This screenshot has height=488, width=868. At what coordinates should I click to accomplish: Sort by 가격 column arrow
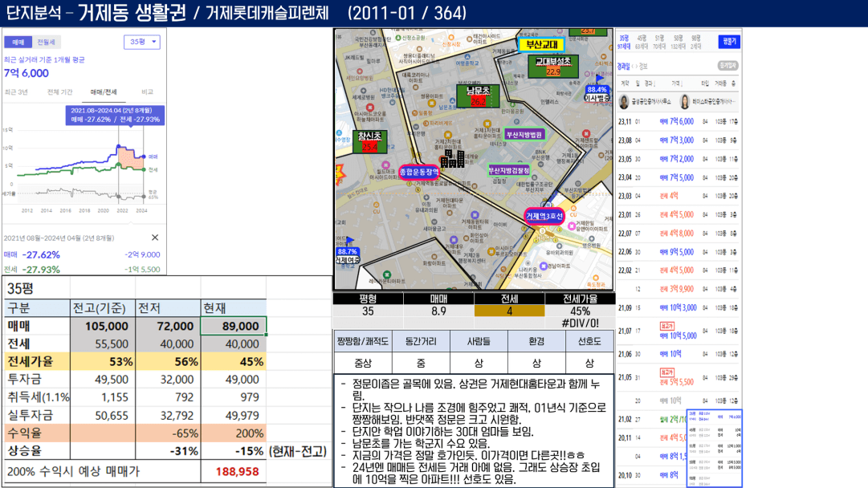(682, 83)
